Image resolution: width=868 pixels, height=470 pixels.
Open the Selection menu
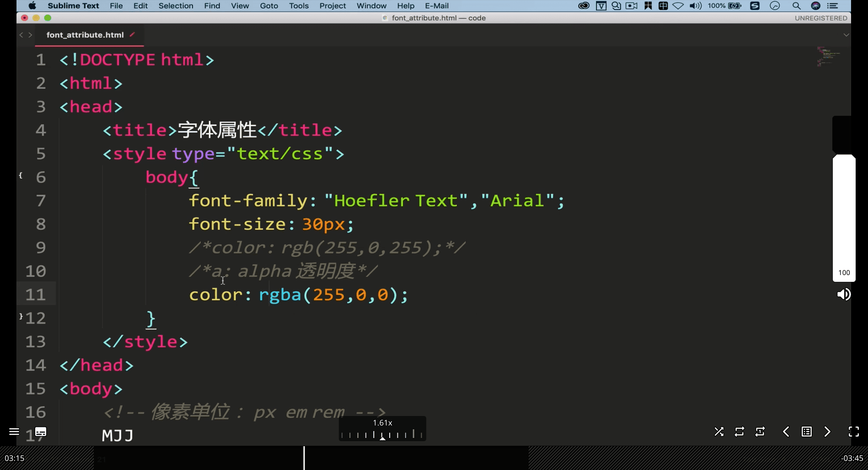click(176, 6)
